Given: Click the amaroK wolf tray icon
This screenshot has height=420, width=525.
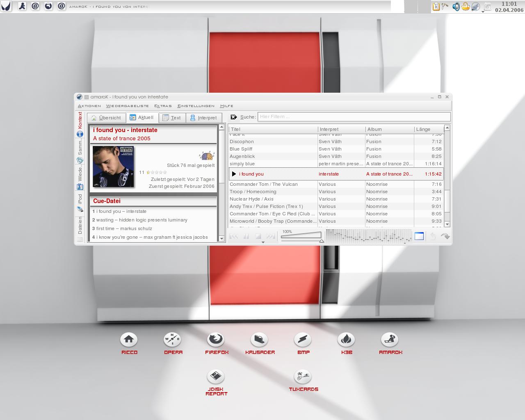Looking at the screenshot, I should [475, 7].
